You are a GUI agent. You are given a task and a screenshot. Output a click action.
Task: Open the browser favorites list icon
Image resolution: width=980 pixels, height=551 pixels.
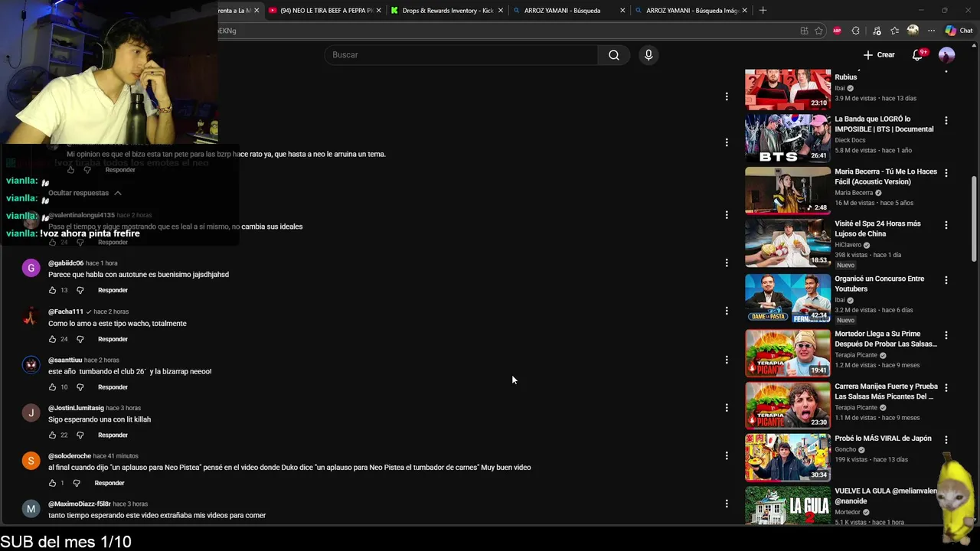[x=894, y=31]
